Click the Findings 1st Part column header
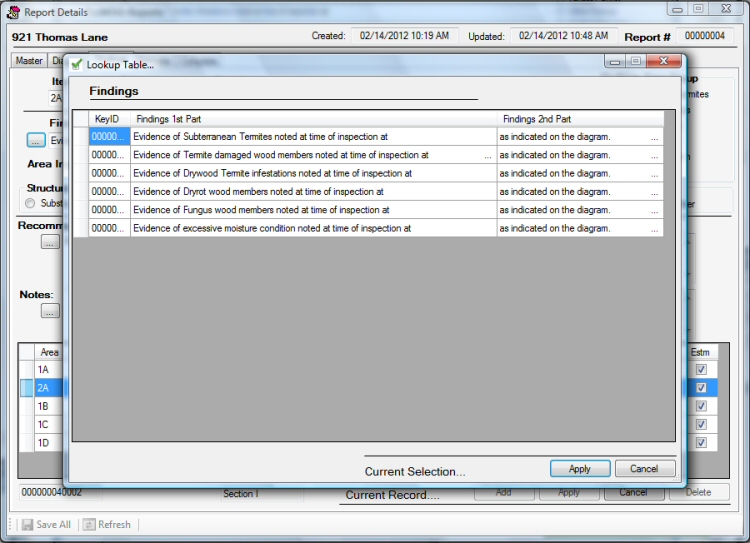The width and height of the screenshot is (750, 543). pyautogui.click(x=313, y=119)
